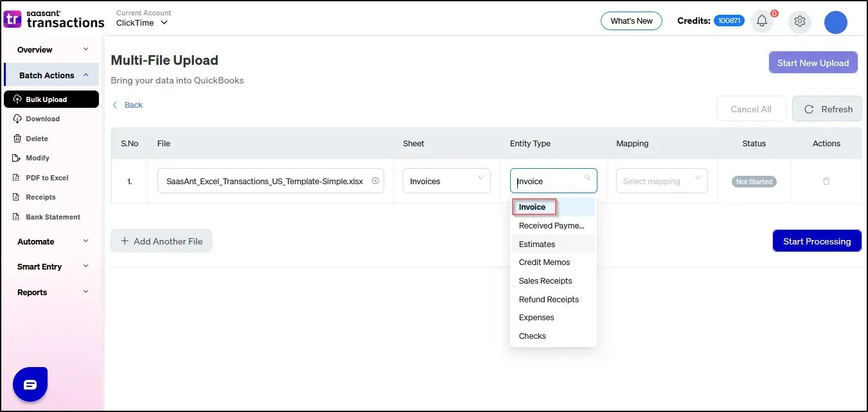The height and width of the screenshot is (412, 868).
Task: Go to Download in the sidebar
Action: click(42, 119)
